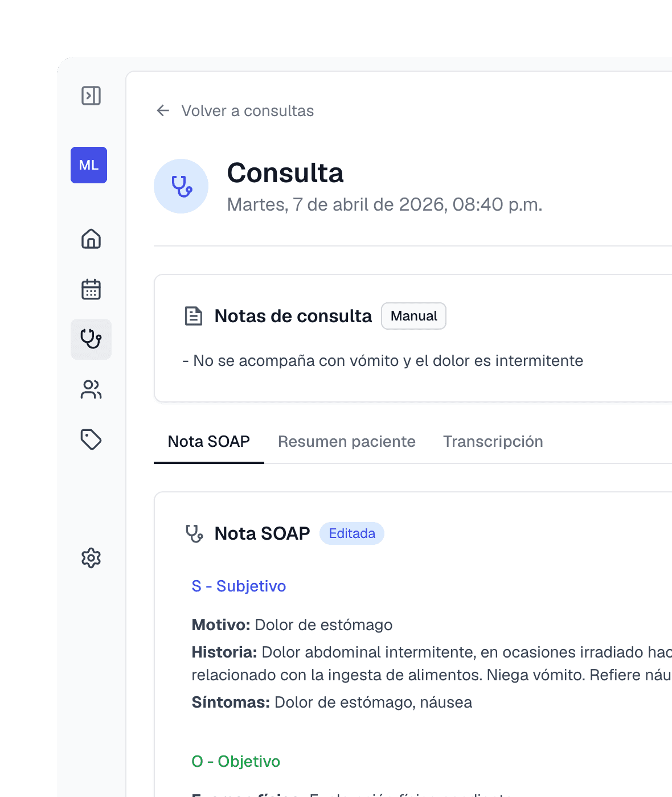This screenshot has height=797, width=672.
Task: Toggle the sidebar panel icon
Action: [x=91, y=96]
